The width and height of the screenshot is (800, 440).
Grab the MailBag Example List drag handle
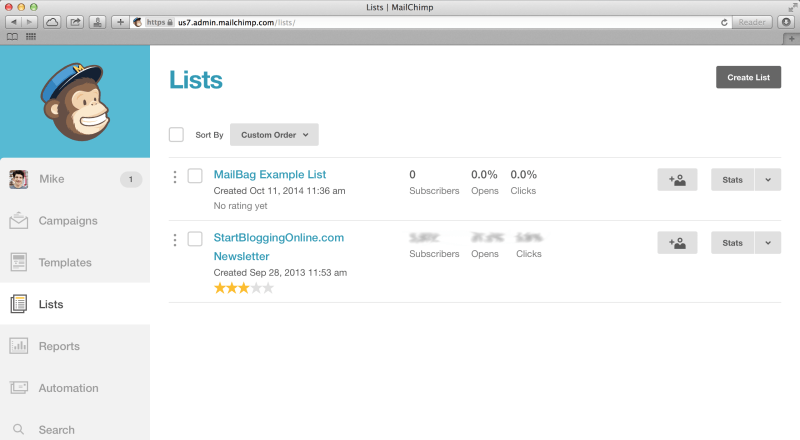(x=175, y=177)
